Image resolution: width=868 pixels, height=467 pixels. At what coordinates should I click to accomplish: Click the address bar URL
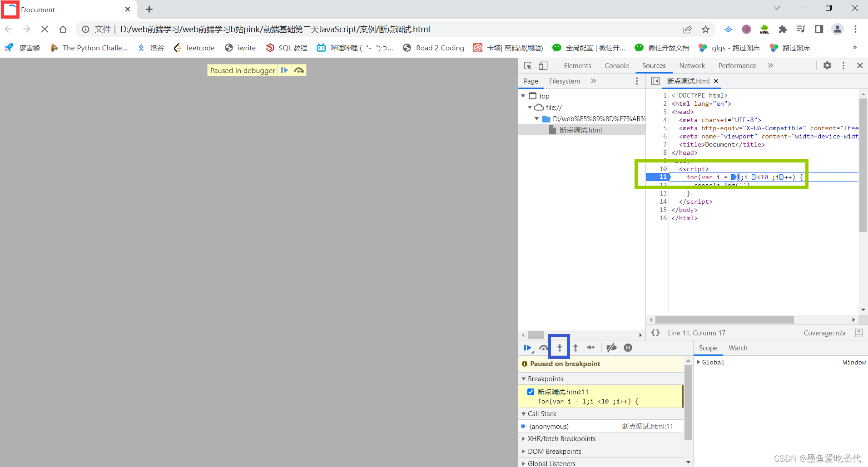pos(275,29)
